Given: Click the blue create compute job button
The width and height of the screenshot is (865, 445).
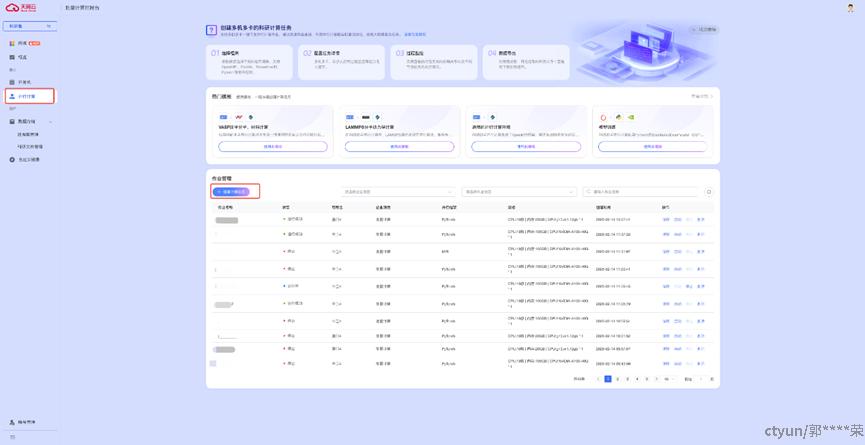Looking at the screenshot, I should click(x=231, y=191).
